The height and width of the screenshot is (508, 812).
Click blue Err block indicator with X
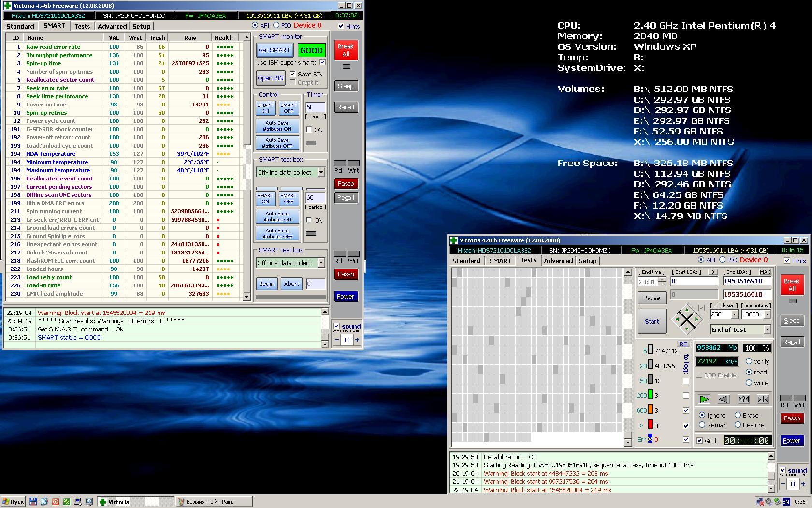pos(650,439)
